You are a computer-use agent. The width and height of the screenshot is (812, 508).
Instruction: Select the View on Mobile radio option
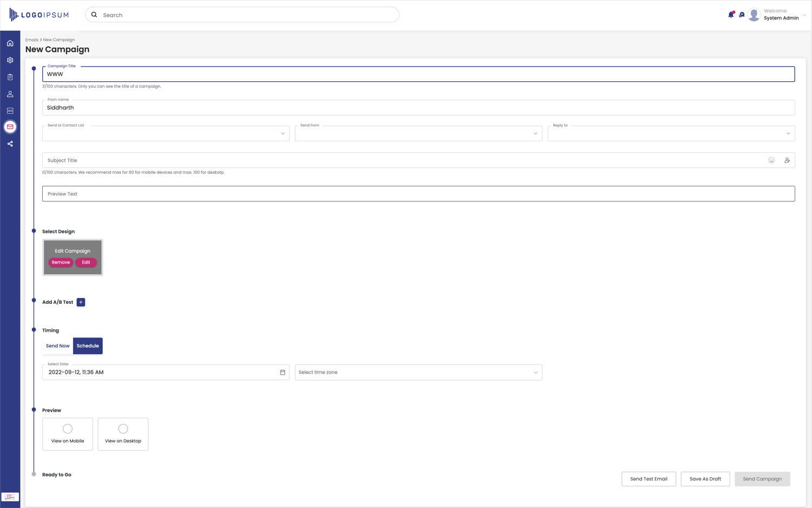tap(68, 429)
